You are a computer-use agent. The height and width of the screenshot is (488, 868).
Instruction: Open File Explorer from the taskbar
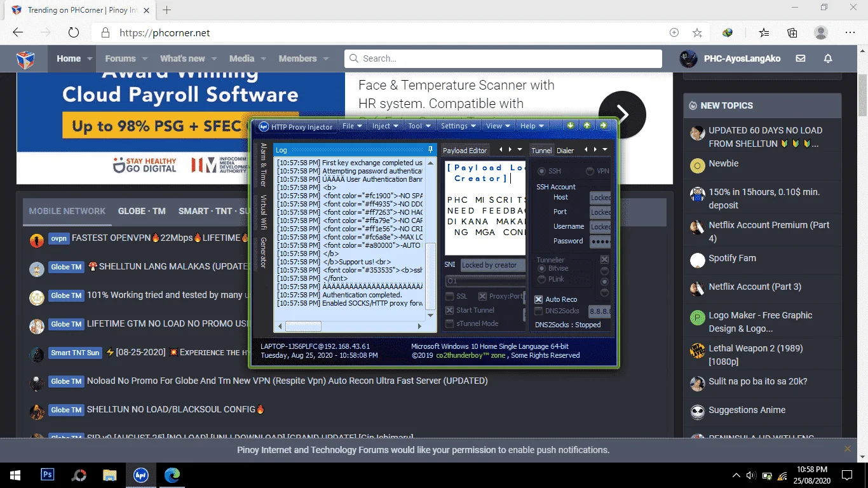click(110, 475)
